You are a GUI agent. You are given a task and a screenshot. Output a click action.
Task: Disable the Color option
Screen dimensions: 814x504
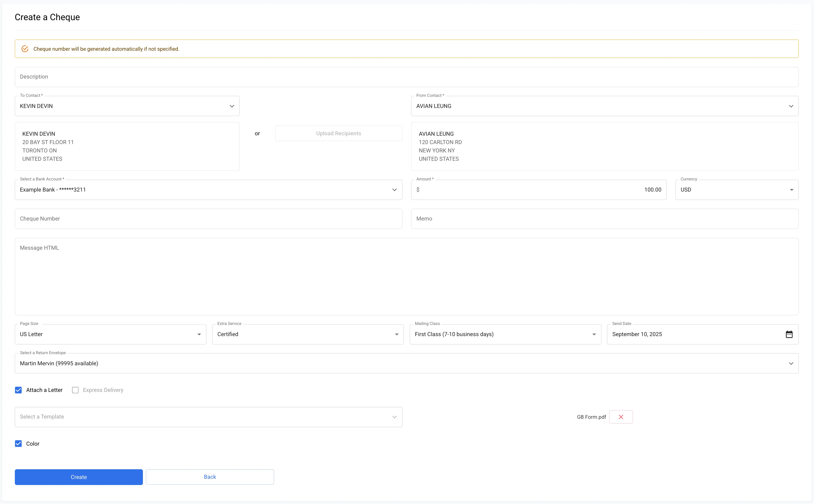coord(18,443)
